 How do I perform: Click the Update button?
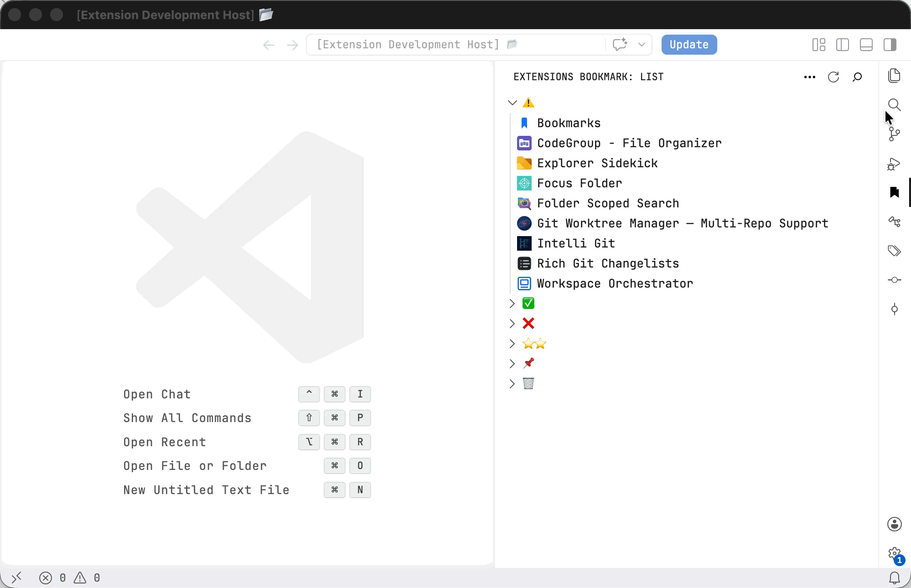689,45
